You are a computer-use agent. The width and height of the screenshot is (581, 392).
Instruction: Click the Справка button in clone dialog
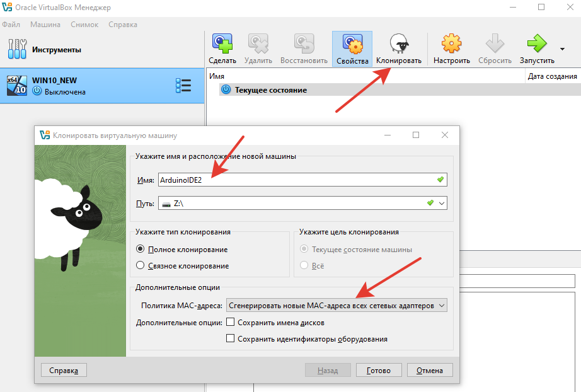coord(64,370)
